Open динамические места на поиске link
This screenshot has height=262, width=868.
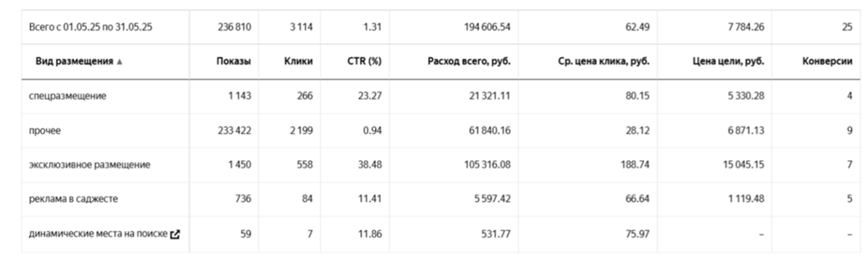tap(98, 235)
